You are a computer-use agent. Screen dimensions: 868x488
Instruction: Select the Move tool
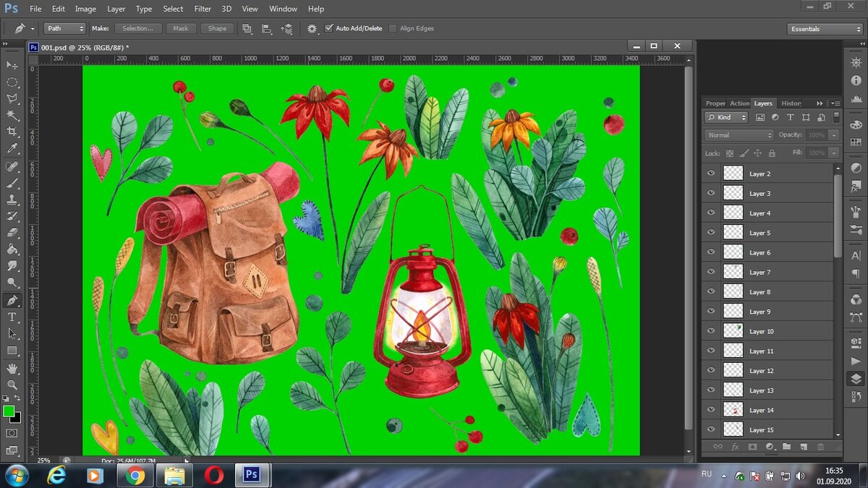coord(12,65)
